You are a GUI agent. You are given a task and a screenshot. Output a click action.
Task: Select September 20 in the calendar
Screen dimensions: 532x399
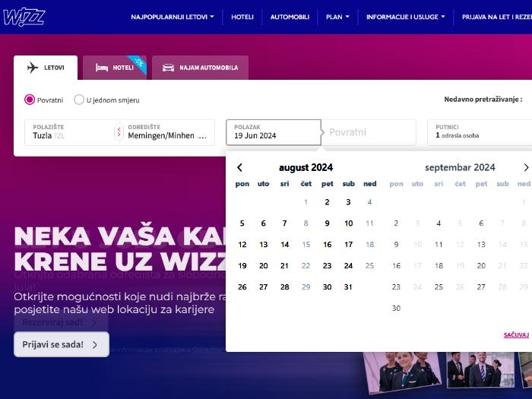481,266
